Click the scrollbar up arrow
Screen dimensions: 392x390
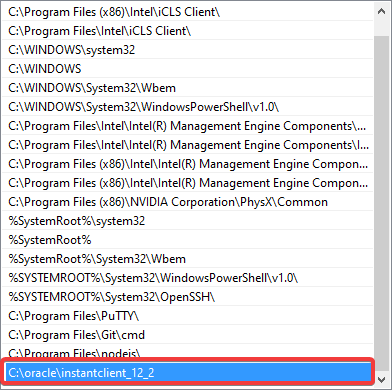[x=381, y=11]
